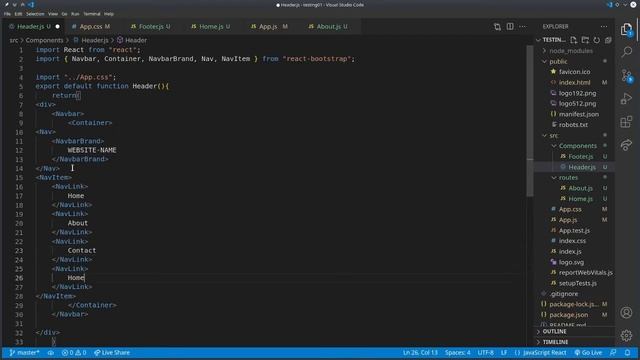Open Explorer views and more actions menu
The width and height of the screenshot is (640, 360).
604,27
